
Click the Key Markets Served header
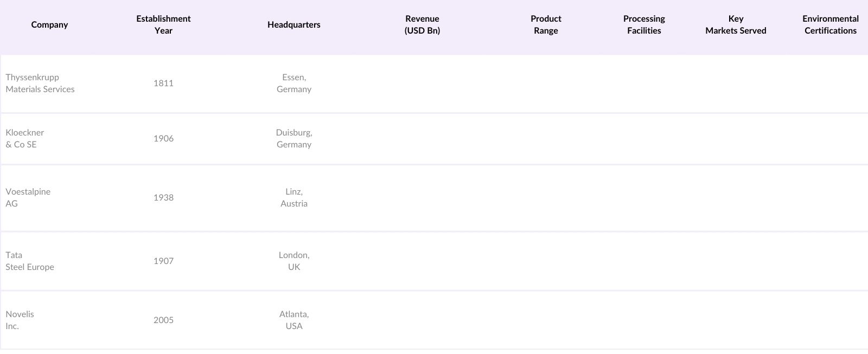(736, 25)
